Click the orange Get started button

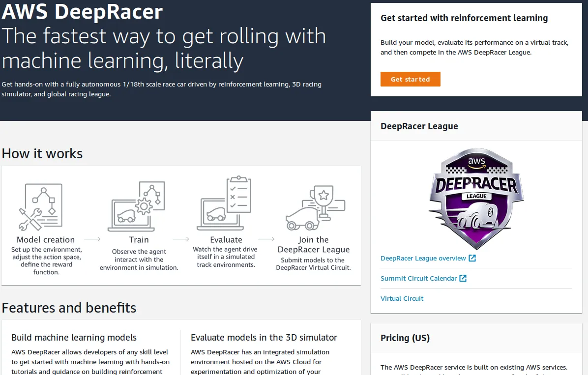pos(410,79)
